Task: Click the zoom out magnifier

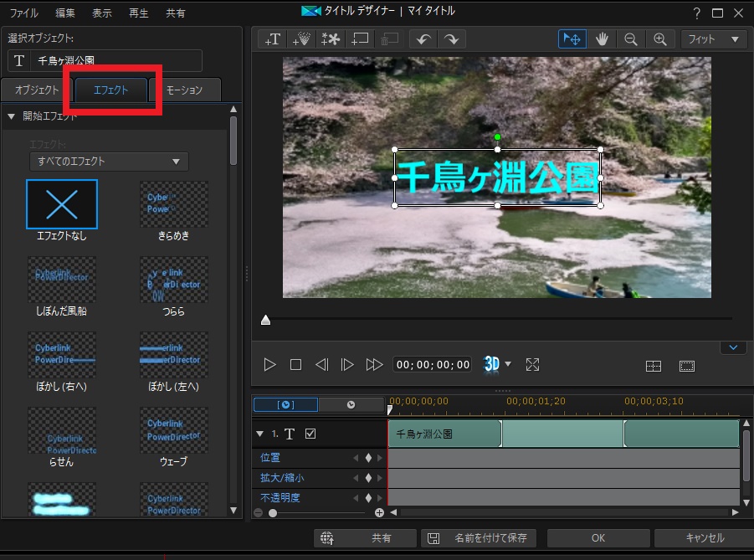Action: coord(631,39)
